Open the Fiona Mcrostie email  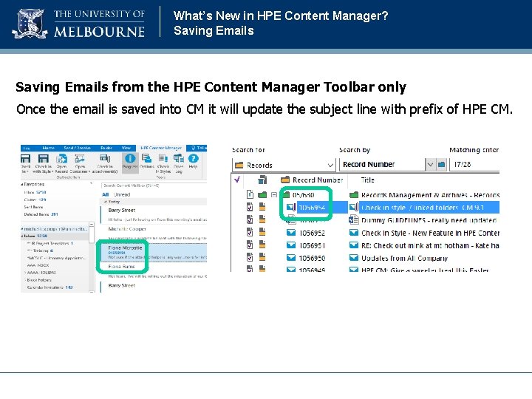point(153,253)
